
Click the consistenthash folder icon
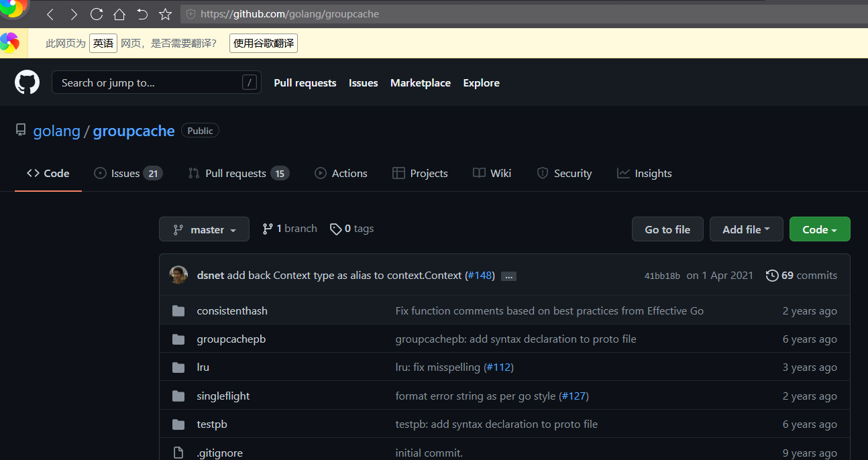178,310
